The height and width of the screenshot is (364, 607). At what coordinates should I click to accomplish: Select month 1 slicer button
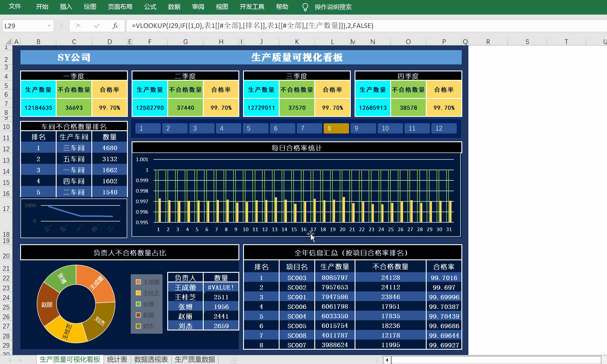point(148,128)
